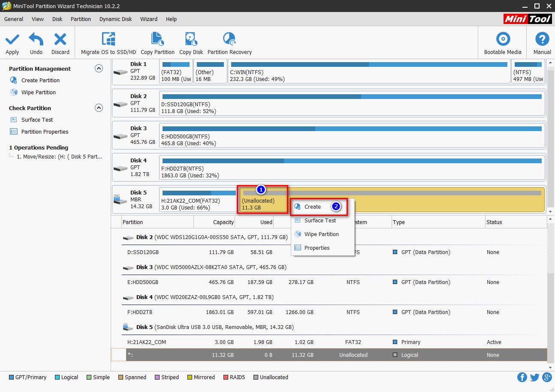Viewport: 555px width, 392px height.
Task: Click Surface Test in the sidebar
Action: 37,120
